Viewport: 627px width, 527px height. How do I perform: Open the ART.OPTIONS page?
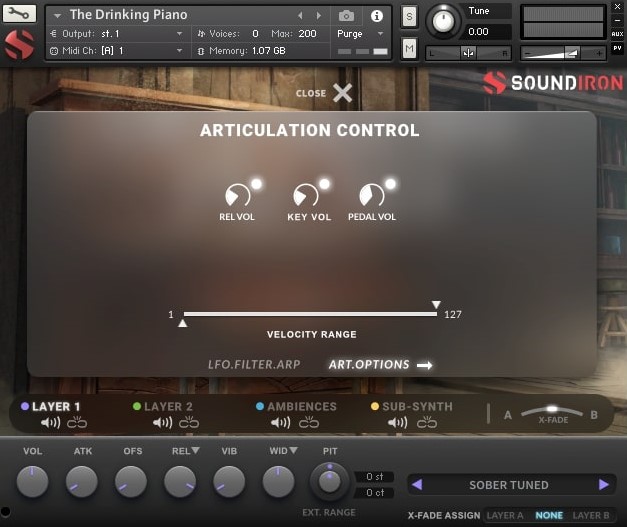click(369, 364)
